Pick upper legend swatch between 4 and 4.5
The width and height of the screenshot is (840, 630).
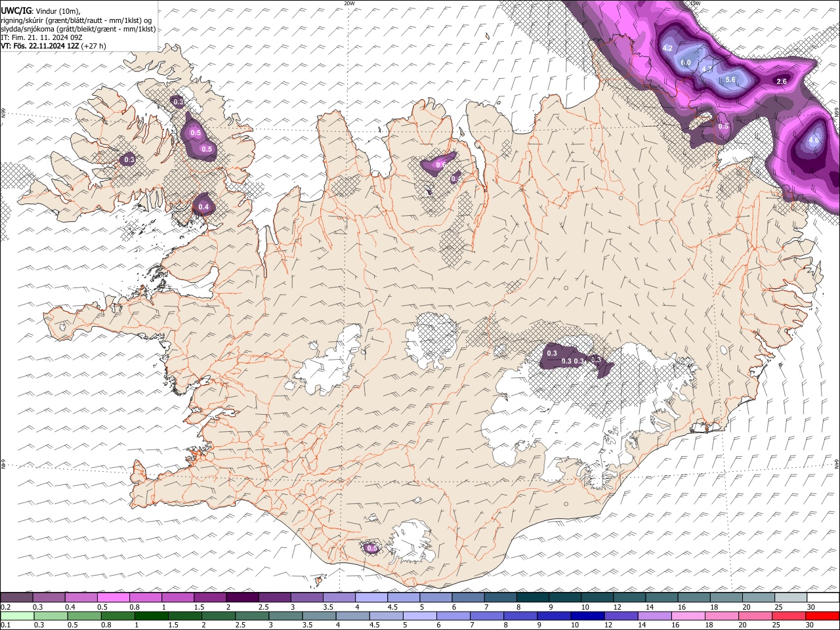tap(371, 598)
